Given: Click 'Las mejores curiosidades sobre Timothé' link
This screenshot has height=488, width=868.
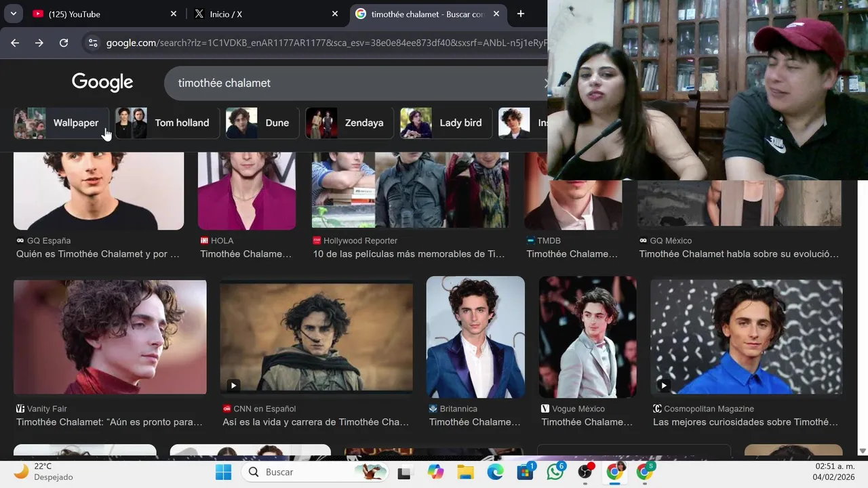Looking at the screenshot, I should tap(745, 422).
